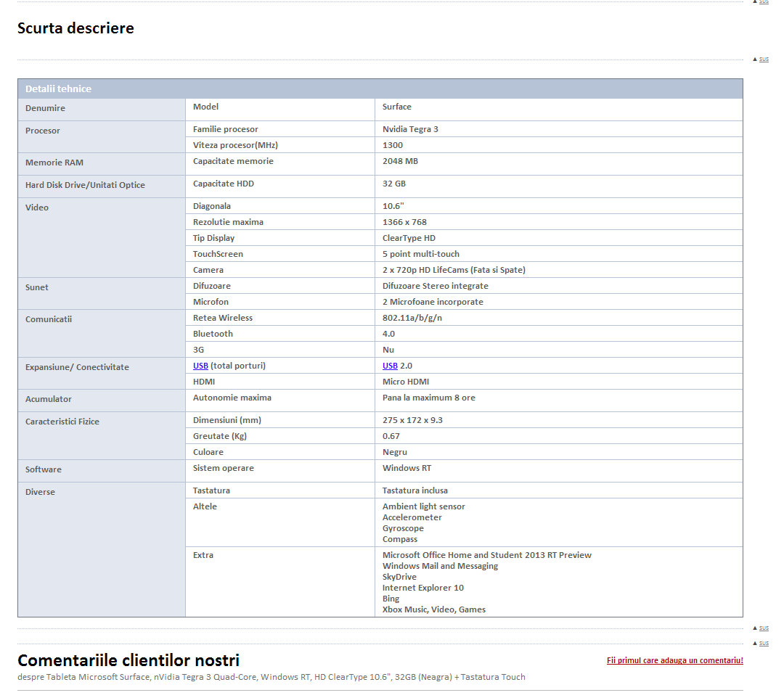Click "Fii primul care adauga un comentariu!" link
This screenshot has width=784, height=698.
click(674, 660)
